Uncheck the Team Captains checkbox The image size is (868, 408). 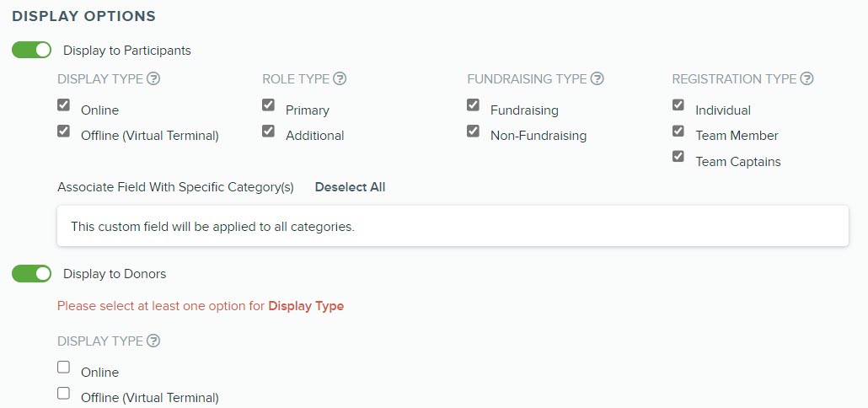(678, 156)
